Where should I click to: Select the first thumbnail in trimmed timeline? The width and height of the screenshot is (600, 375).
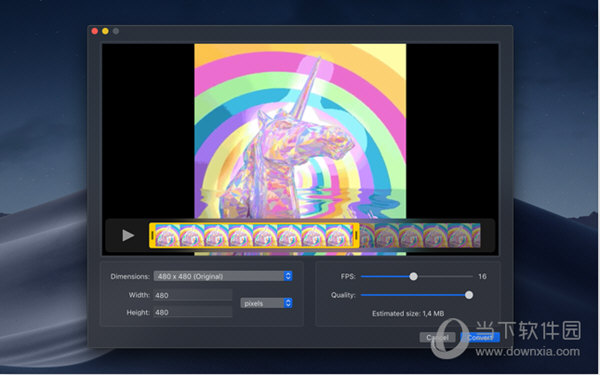[x=167, y=235]
